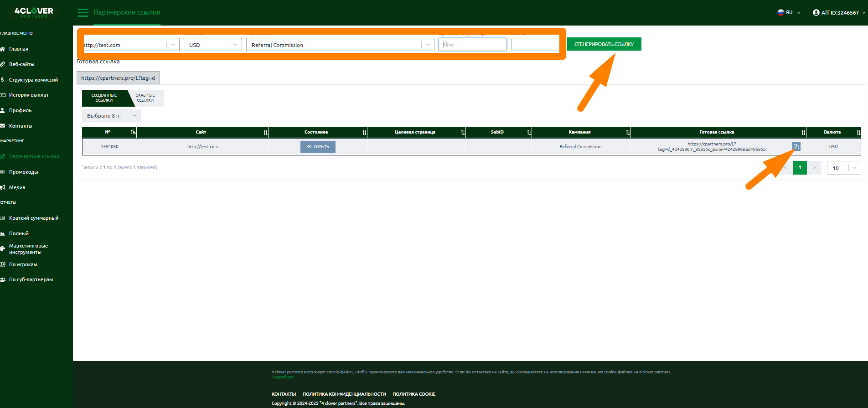
Task: Expand the Aff ID:3246567 account menu
Action: [839, 13]
